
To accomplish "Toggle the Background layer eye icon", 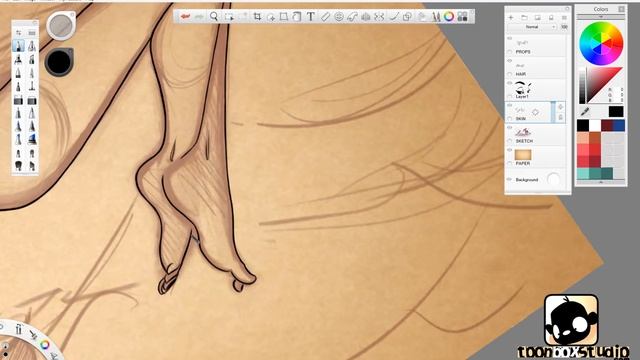I will pyautogui.click(x=509, y=179).
